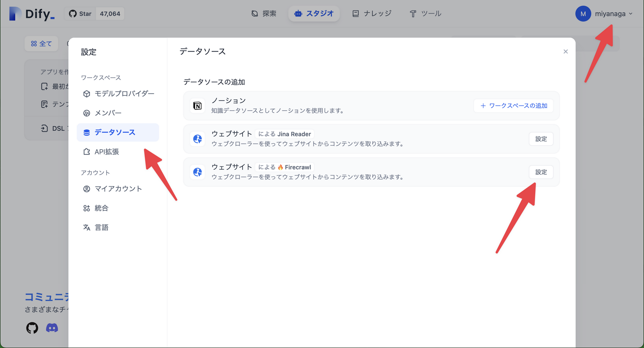Click 設定 for Firecrawl website
The width and height of the screenshot is (644, 348).
click(x=541, y=172)
